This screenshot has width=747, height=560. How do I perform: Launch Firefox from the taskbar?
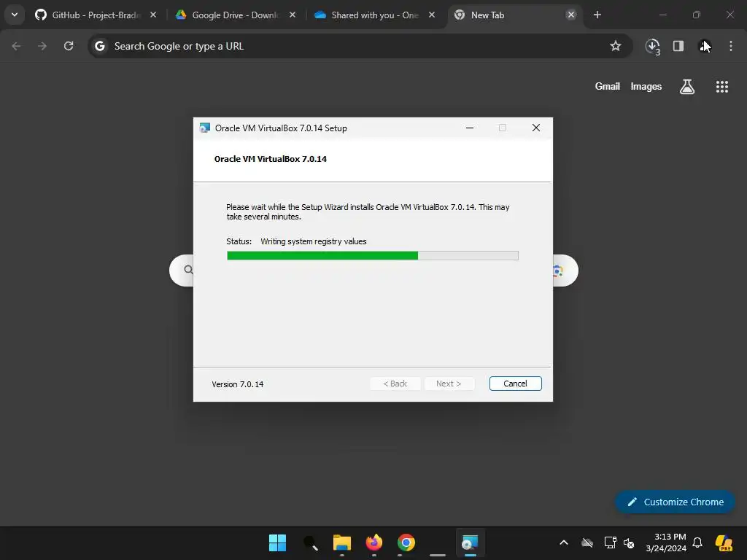click(x=374, y=542)
